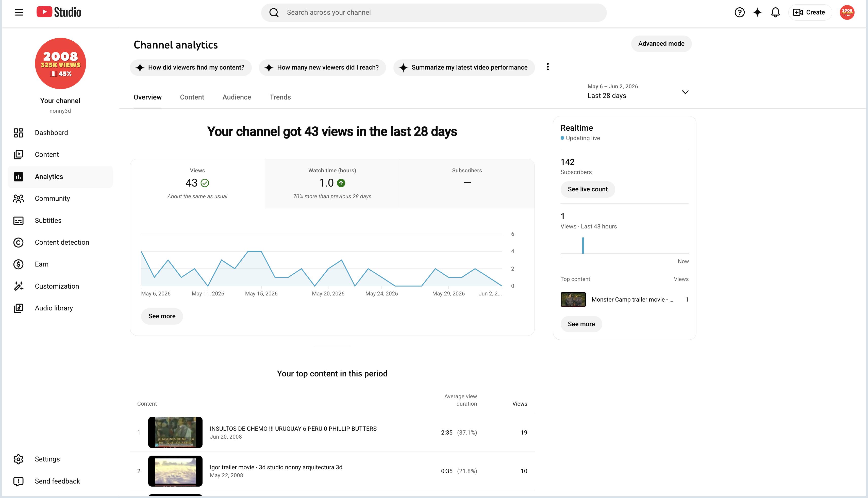Click the Content detection copyright icon

[19, 242]
